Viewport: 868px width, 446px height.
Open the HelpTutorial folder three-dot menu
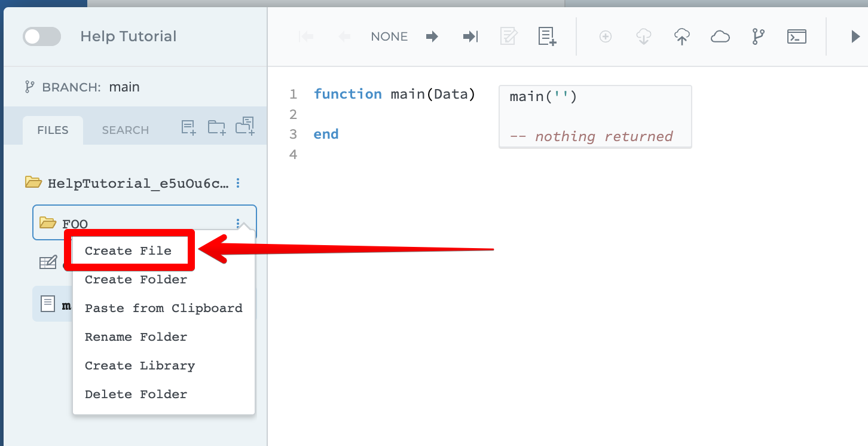tap(239, 183)
